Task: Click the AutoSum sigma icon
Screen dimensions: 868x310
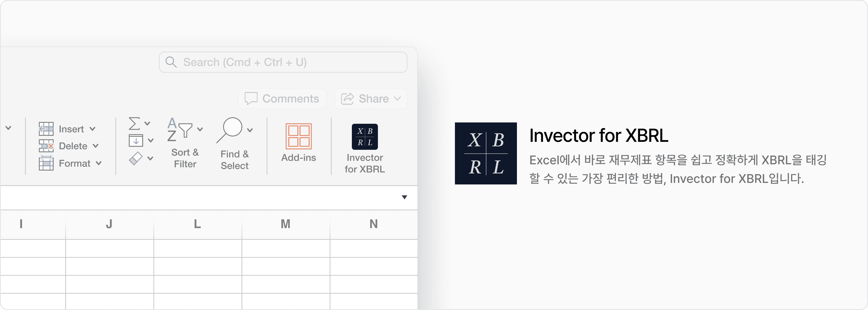Action: pyautogui.click(x=134, y=123)
